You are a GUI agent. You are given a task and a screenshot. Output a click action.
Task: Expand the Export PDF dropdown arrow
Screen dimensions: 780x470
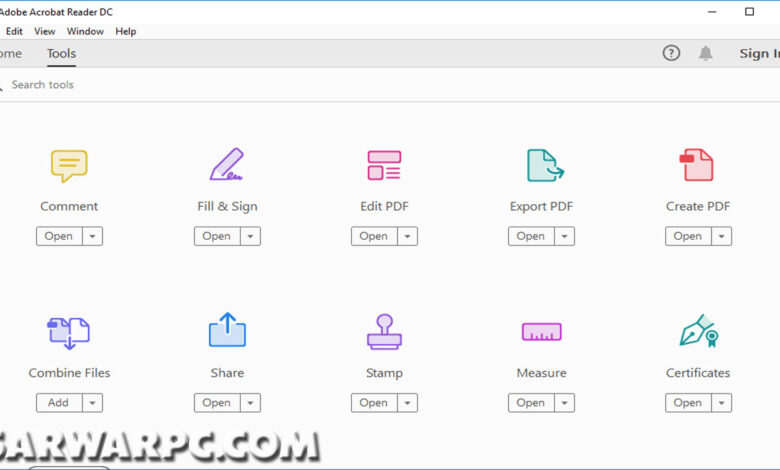point(565,236)
